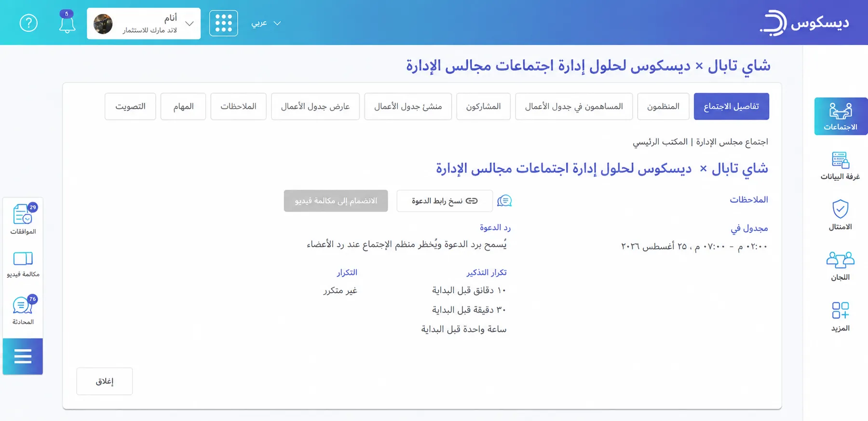Viewport: 868px width, 421px height.
Task: Click اجتماع مجلس الإدارة | المكتب الرئيسي text
Action: click(700, 142)
